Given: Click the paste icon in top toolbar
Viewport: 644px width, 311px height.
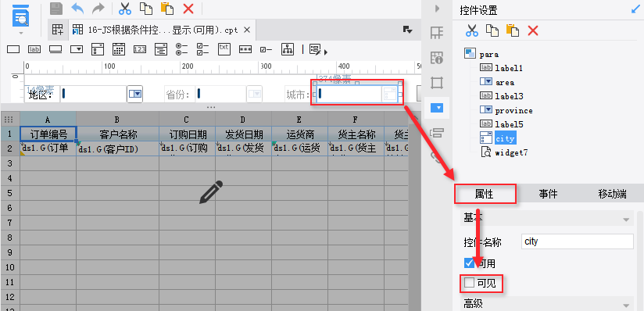Looking at the screenshot, I should (166, 9).
